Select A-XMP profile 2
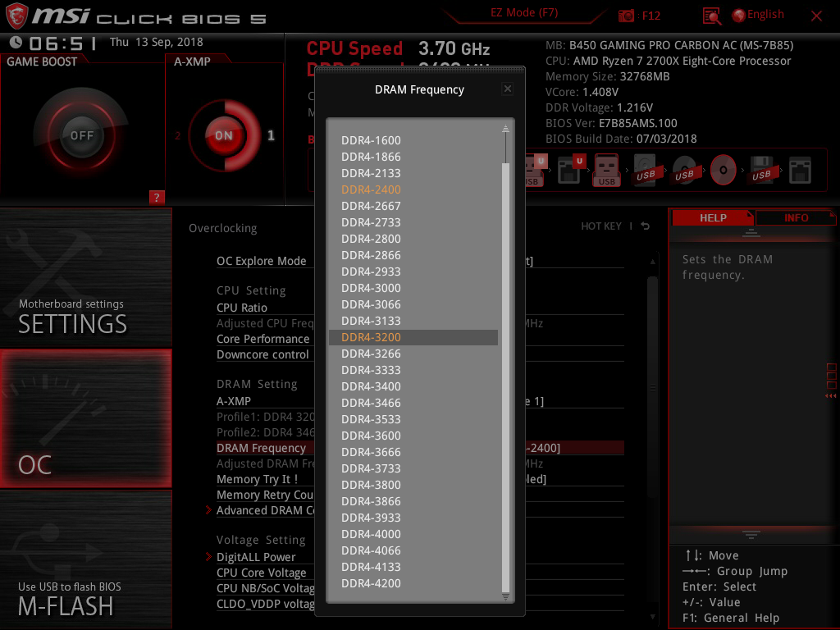 [x=177, y=135]
